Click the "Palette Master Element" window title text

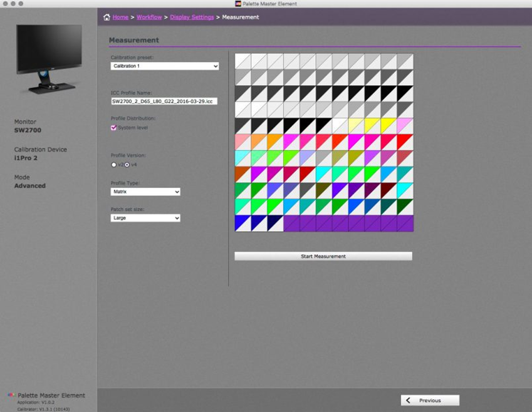269,4
